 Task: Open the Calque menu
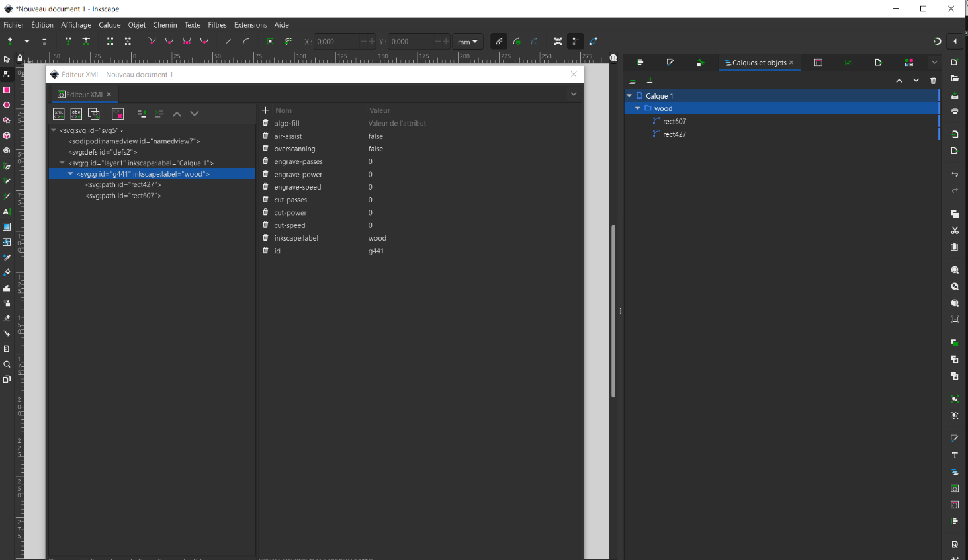tap(110, 25)
